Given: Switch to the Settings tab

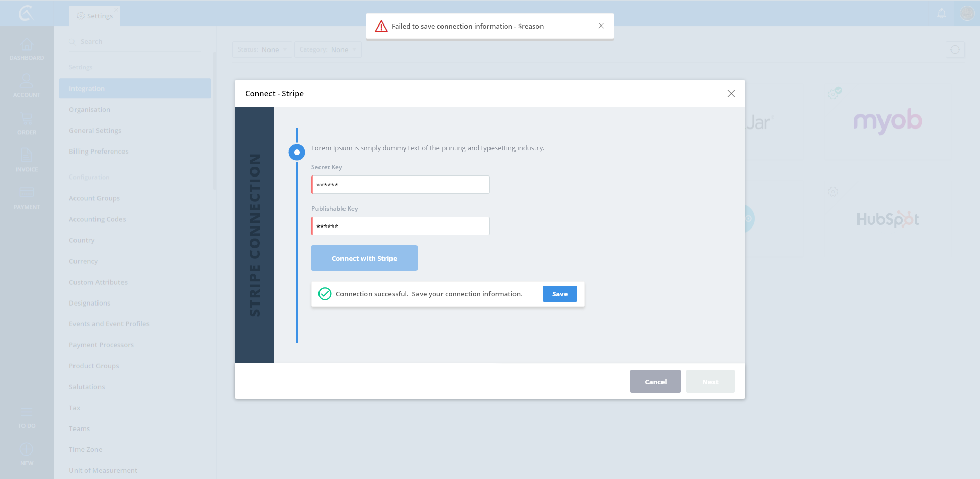Looking at the screenshot, I should click(x=95, y=16).
